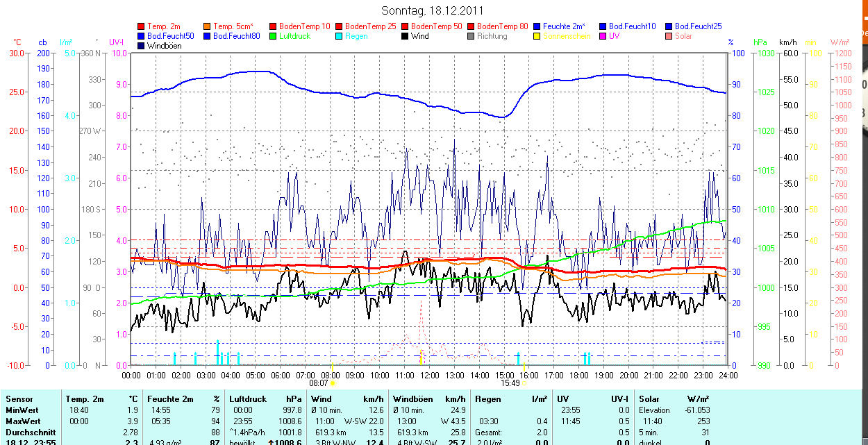
Task: Click the red Temp. 2m legend swatch
Action: pos(142,26)
